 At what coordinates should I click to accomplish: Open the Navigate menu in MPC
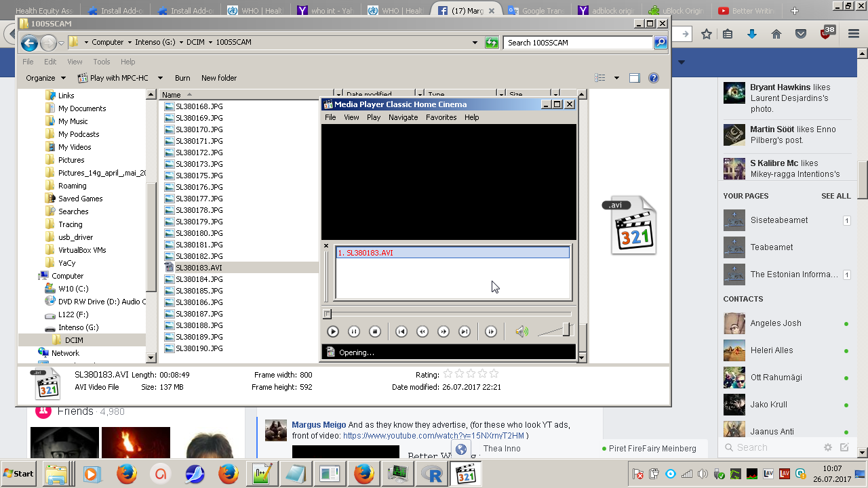403,117
